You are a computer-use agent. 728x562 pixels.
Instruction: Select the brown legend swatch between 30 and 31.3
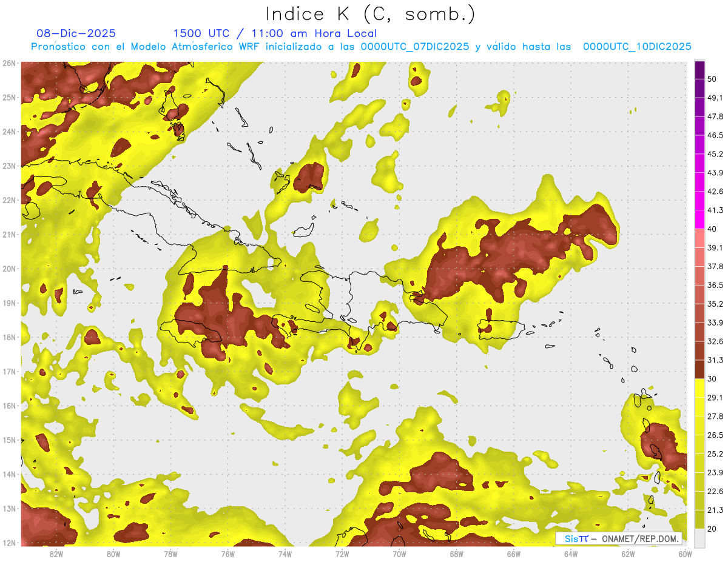(x=699, y=369)
